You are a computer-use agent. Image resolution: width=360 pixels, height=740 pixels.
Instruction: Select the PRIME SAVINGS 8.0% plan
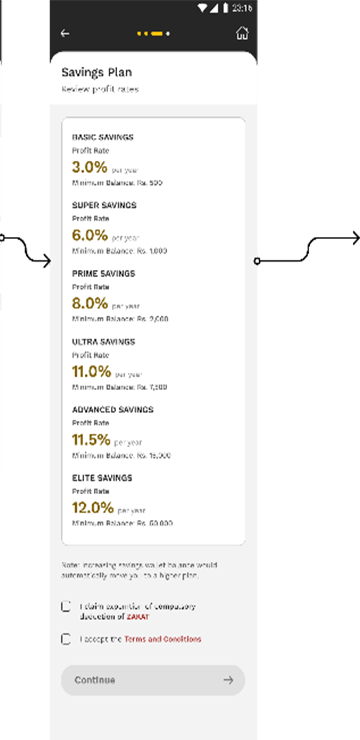tap(153, 296)
